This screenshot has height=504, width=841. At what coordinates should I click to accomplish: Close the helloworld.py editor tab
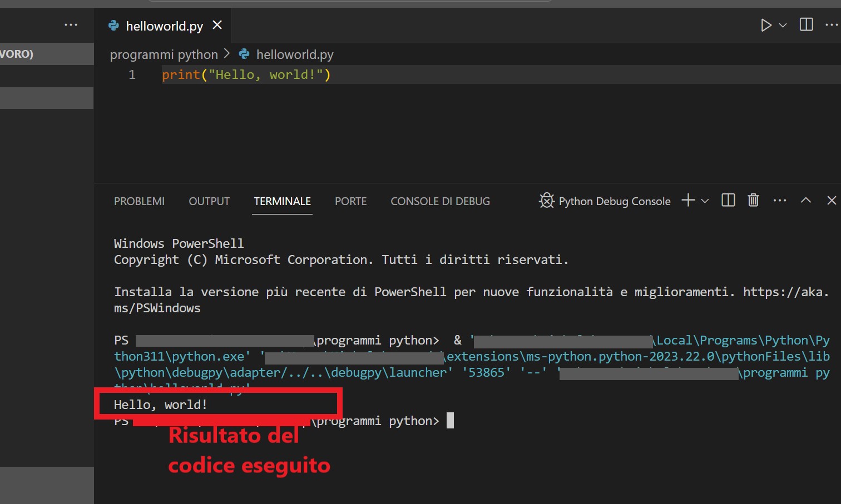point(217,25)
